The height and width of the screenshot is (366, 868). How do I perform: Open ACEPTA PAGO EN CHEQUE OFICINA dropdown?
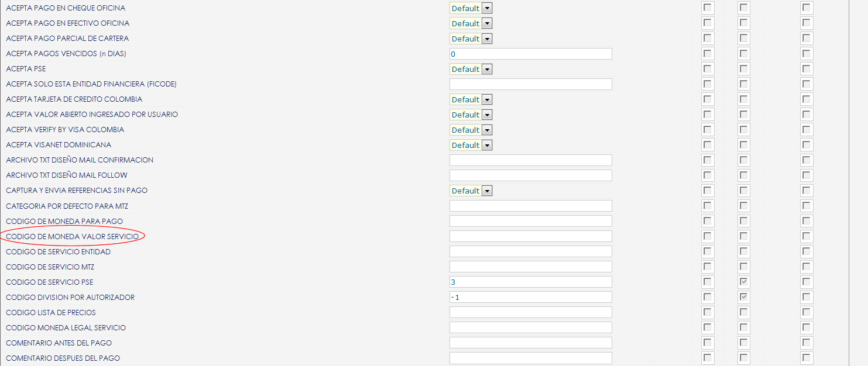(471, 8)
